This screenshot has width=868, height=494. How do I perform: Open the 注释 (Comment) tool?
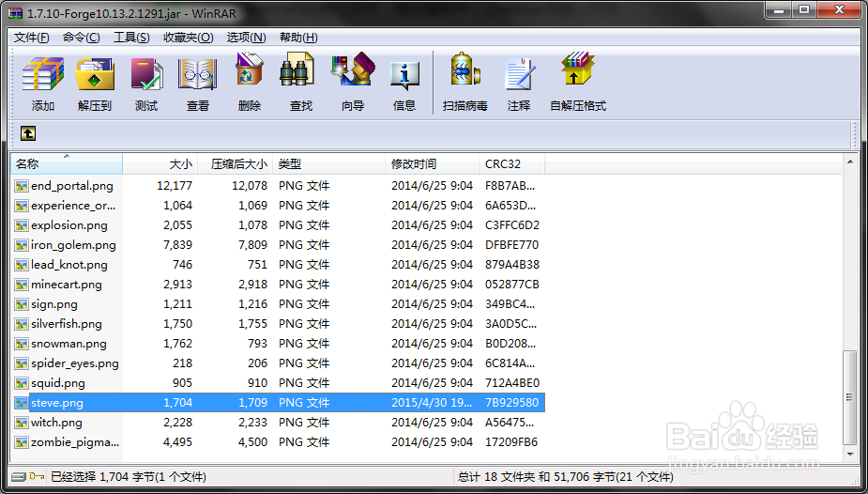pyautogui.click(x=520, y=74)
